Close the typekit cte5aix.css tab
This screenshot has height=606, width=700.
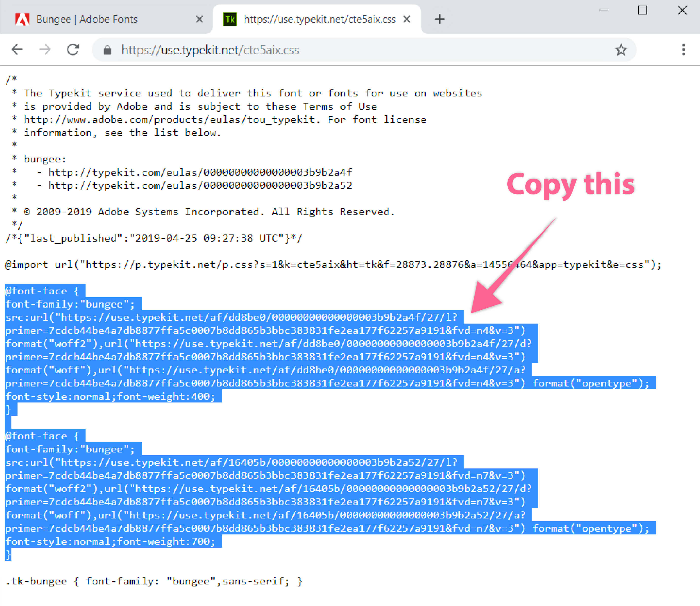[407, 19]
